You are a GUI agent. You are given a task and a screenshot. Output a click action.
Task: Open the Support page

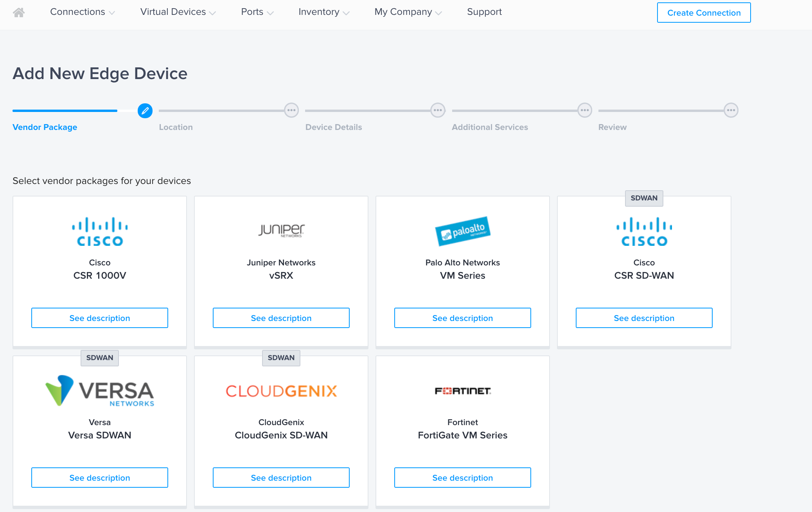(x=484, y=12)
